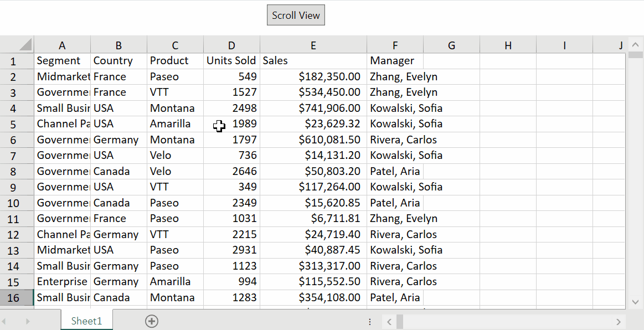Image resolution: width=644 pixels, height=330 pixels.
Task: Select units sold cell 549
Action: coord(231,77)
